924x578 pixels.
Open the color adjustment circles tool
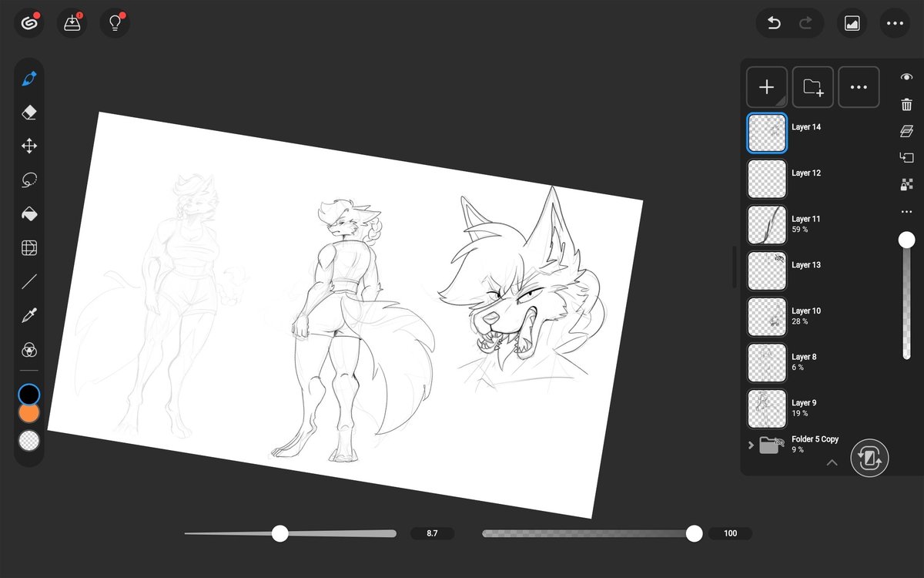coord(29,350)
